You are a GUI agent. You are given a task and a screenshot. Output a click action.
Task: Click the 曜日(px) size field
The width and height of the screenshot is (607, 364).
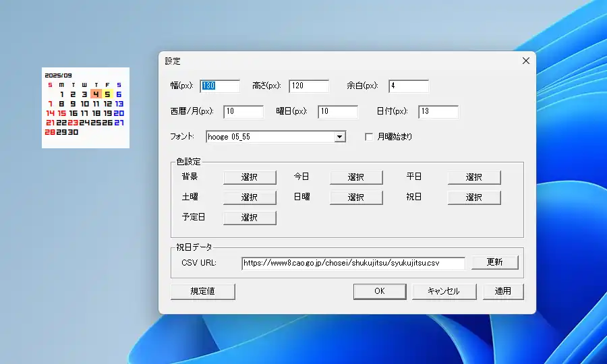(x=338, y=111)
